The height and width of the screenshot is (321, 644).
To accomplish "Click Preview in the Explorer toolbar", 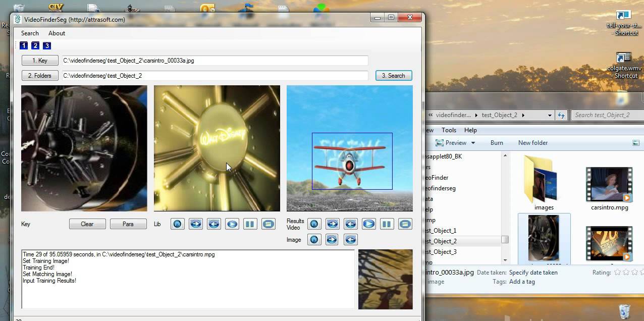I will [451, 143].
